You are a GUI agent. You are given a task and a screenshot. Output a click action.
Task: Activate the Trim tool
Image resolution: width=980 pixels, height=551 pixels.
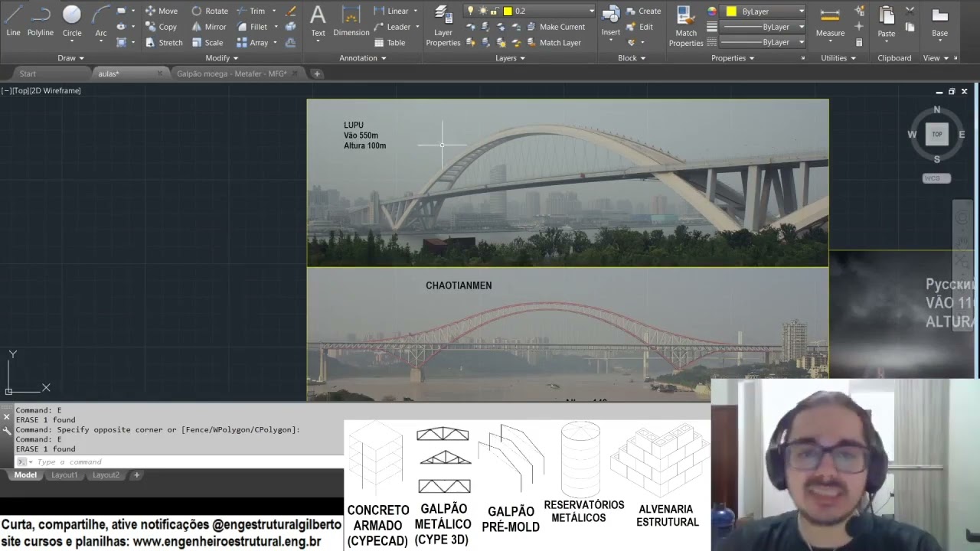point(251,11)
